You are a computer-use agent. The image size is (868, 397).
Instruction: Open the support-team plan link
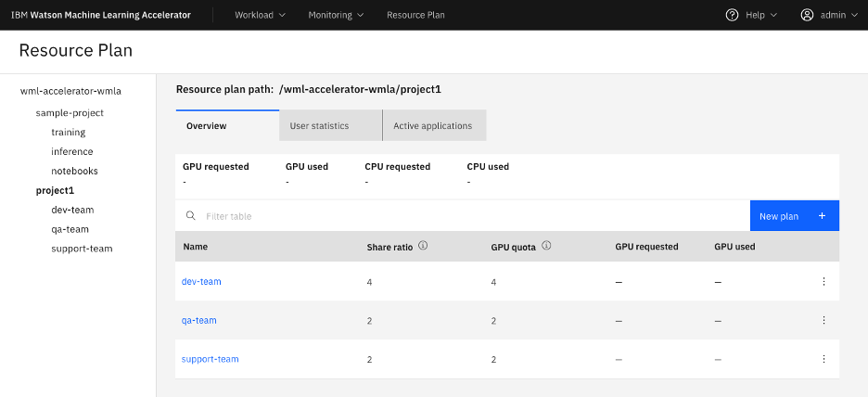(211, 359)
